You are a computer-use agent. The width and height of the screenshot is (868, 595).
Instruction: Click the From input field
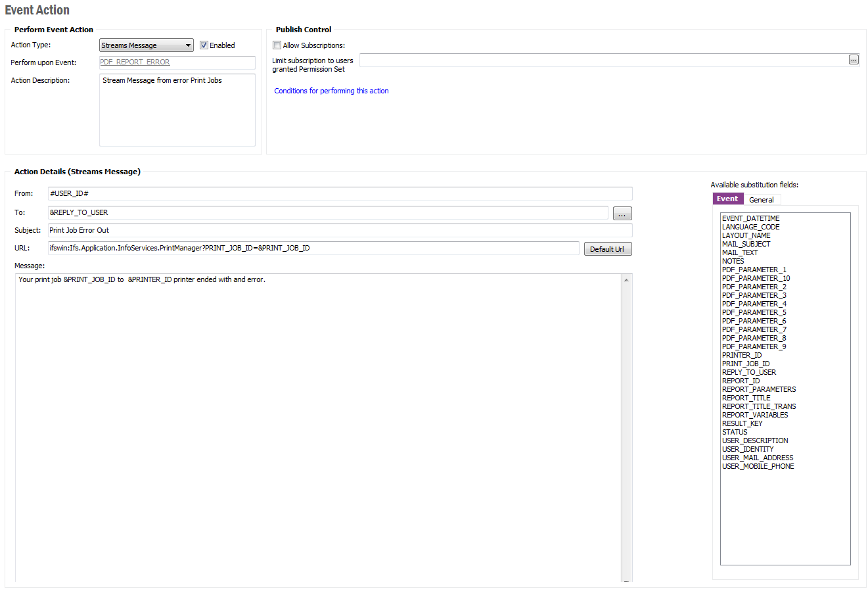tap(340, 193)
